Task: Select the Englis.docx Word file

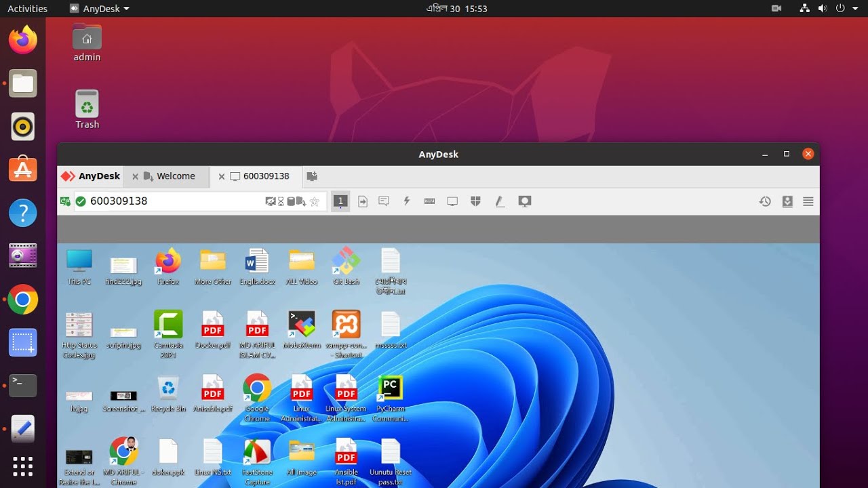Action: [257, 266]
